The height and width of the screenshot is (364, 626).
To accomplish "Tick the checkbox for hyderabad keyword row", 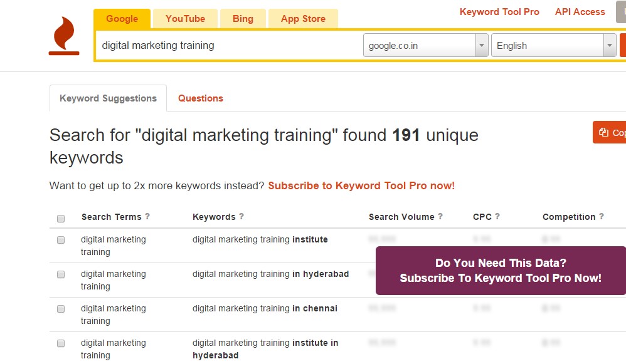I will pos(61,274).
